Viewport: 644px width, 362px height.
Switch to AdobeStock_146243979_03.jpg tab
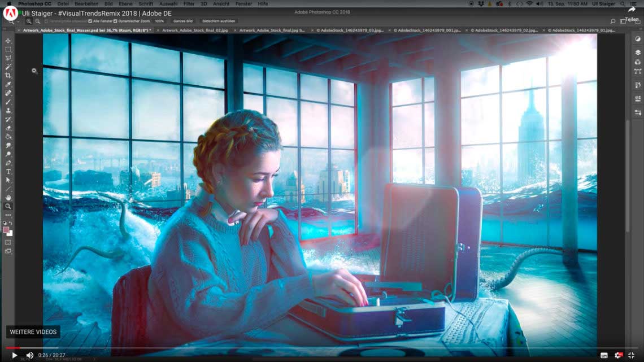pos(350,30)
